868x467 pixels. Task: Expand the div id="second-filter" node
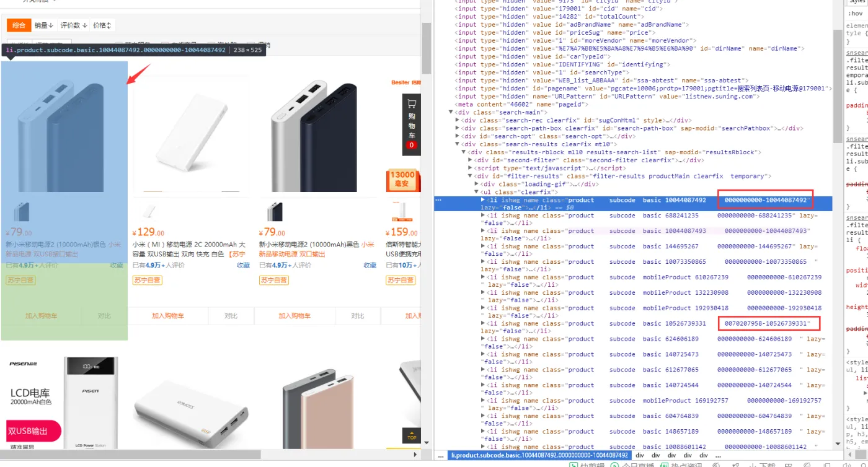tap(470, 160)
